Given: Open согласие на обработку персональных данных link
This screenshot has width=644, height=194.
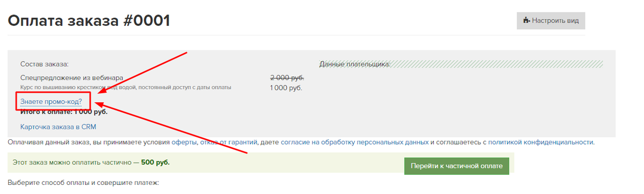Looking at the screenshot, I should click(354, 142).
